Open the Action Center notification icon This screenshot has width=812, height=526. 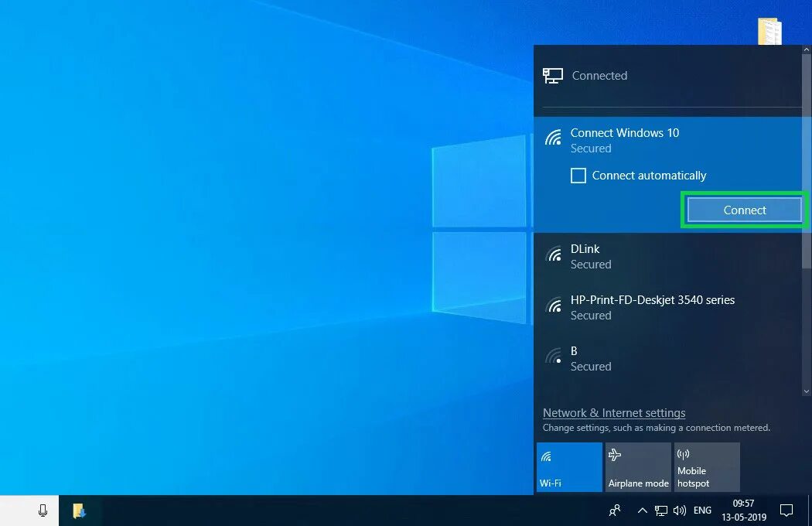coord(786,511)
